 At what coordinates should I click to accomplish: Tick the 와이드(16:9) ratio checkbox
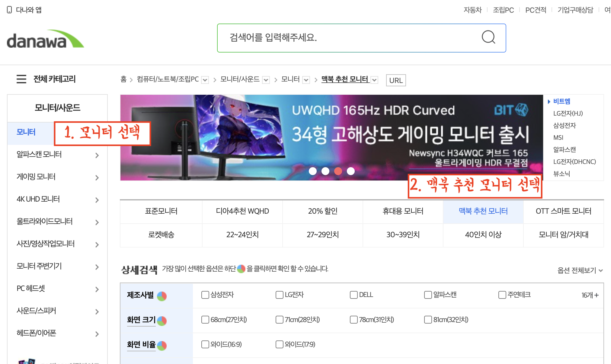[205, 344]
